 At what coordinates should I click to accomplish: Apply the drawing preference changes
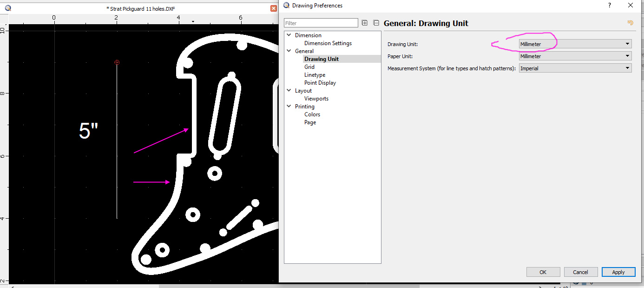click(x=618, y=272)
